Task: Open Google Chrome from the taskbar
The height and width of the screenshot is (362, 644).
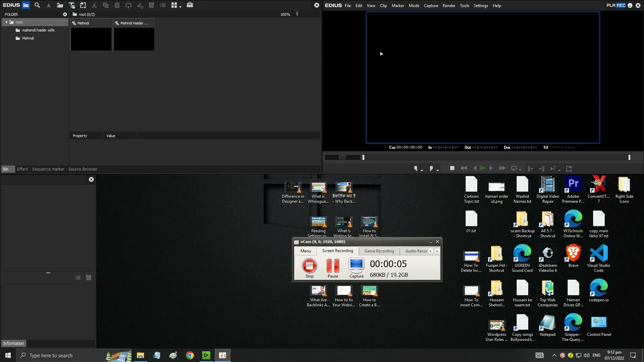Action: click(190, 355)
